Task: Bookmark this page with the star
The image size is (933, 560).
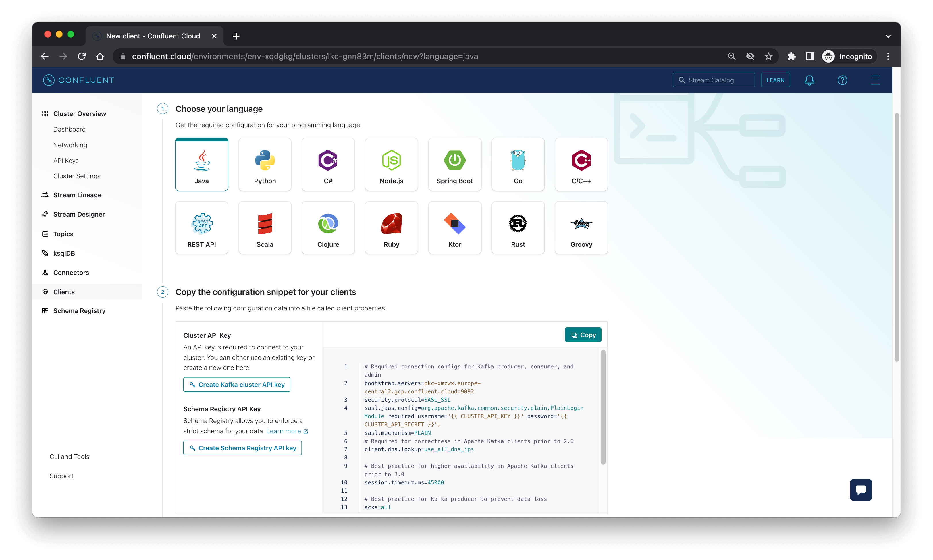Action: [x=768, y=56]
